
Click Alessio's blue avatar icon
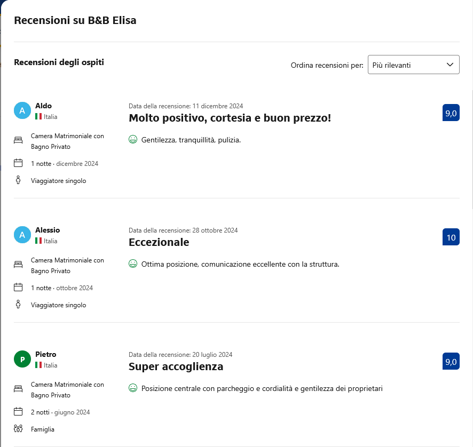pos(22,235)
